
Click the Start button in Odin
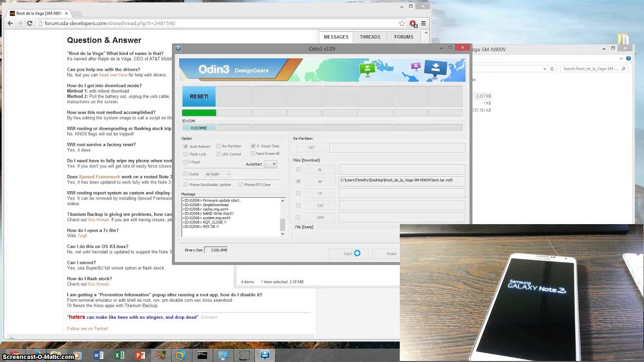pos(348,253)
